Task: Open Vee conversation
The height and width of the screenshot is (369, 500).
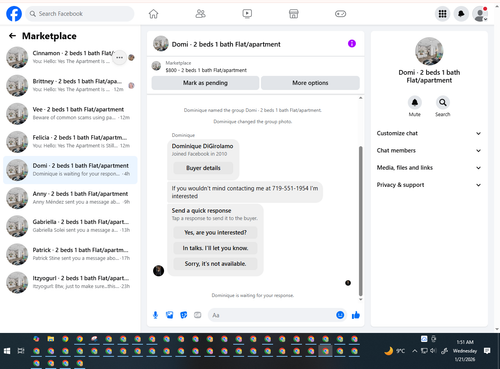Action: (x=70, y=114)
